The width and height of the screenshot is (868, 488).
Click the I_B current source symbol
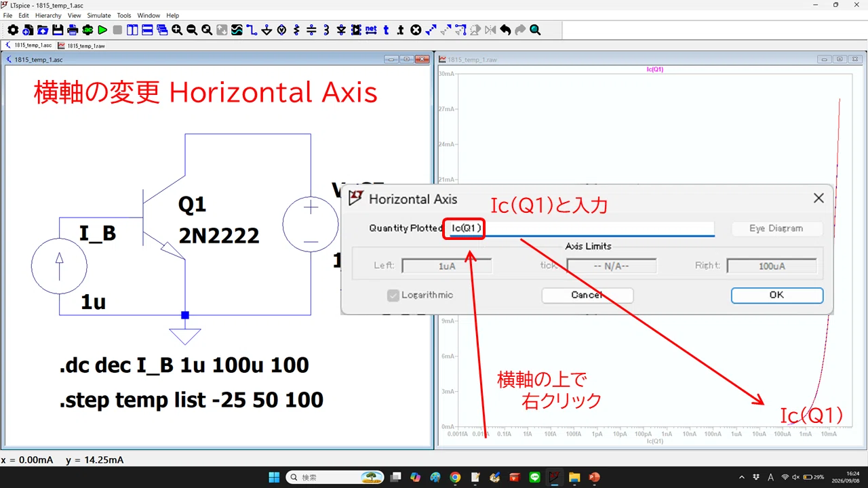pos(59,266)
